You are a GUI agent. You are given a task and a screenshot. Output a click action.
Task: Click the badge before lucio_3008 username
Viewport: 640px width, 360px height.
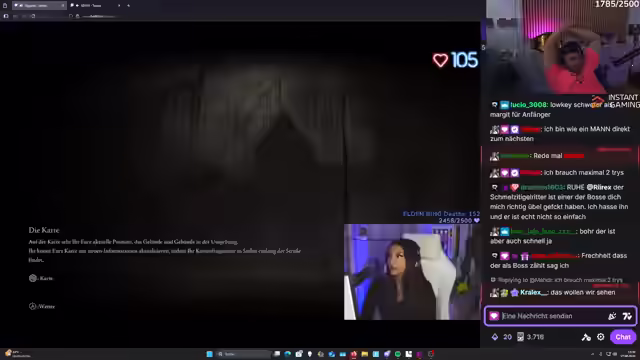pos(504,105)
